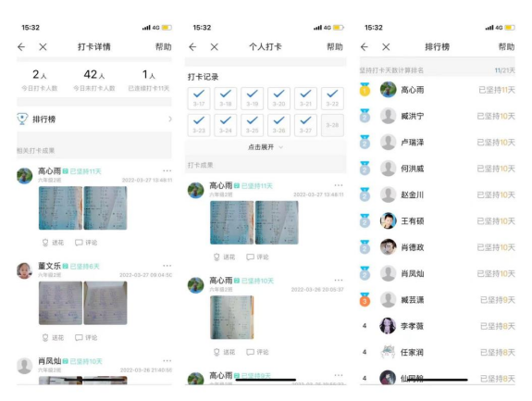This screenshot has width=532, height=401.
Task: Open three-dots menu on 肖凤灿 post
Action: click(167, 360)
